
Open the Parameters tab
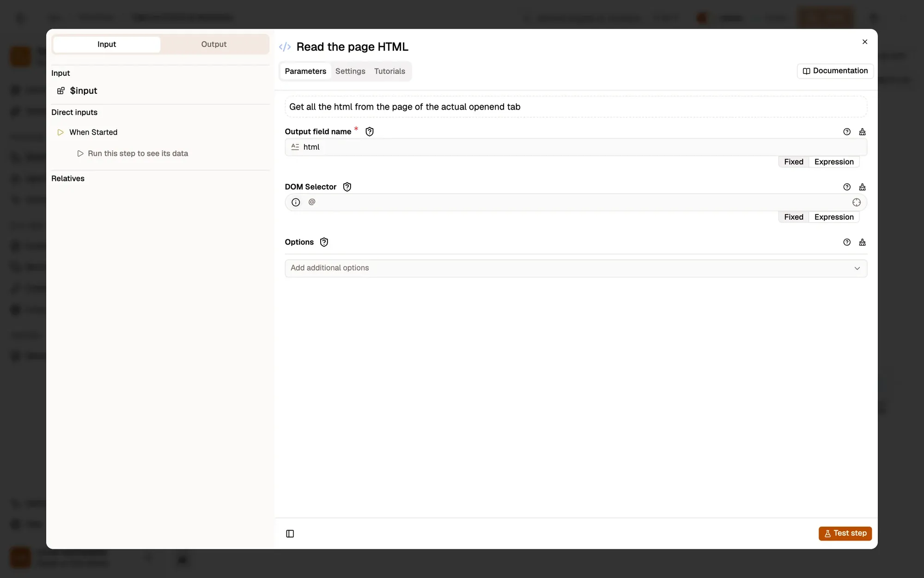pos(305,71)
